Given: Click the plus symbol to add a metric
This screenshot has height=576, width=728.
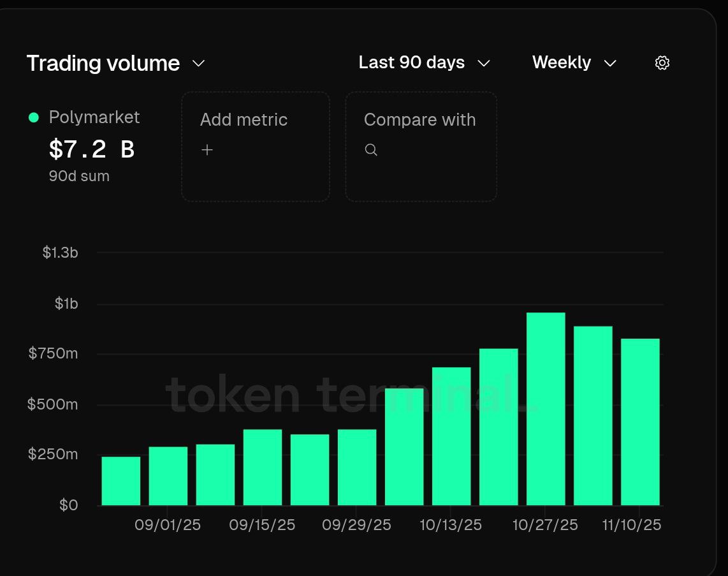Looking at the screenshot, I should coord(207,149).
